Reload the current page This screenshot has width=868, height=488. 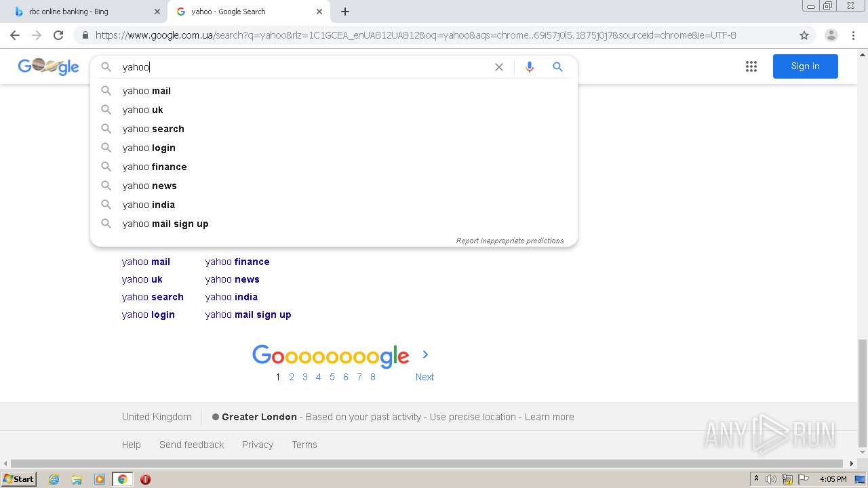click(x=58, y=35)
